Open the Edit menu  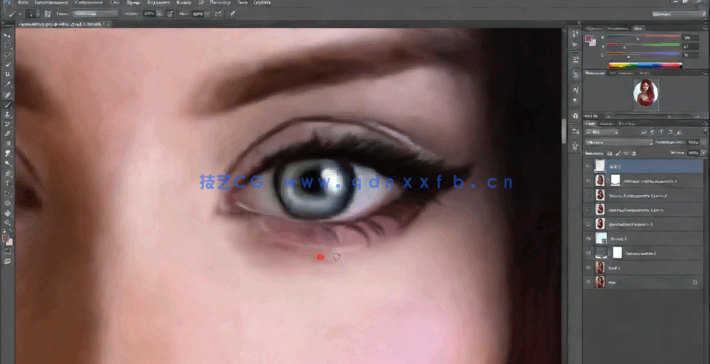(50, 2)
